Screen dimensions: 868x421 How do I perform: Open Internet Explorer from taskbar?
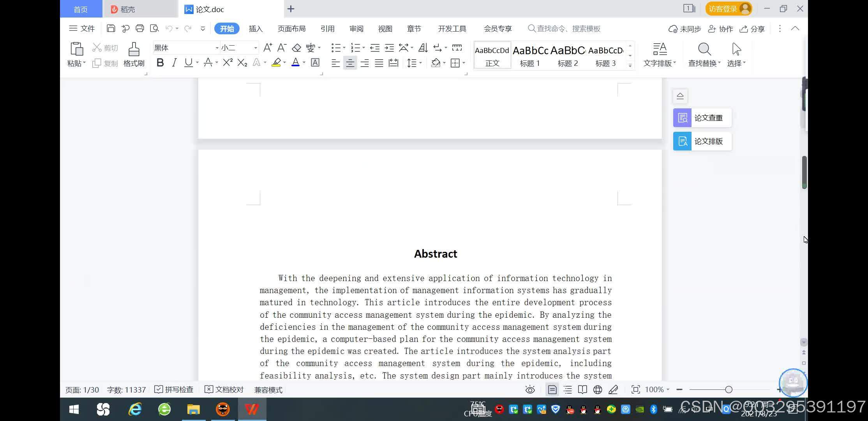pos(135,409)
